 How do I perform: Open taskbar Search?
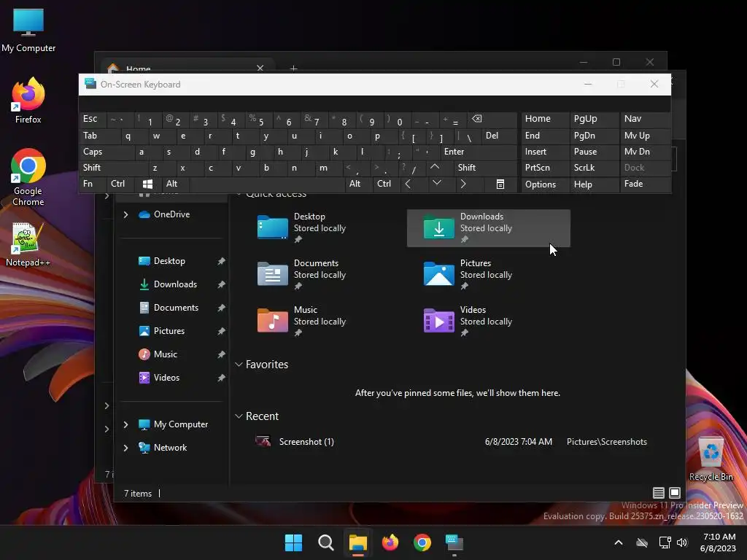pos(326,542)
